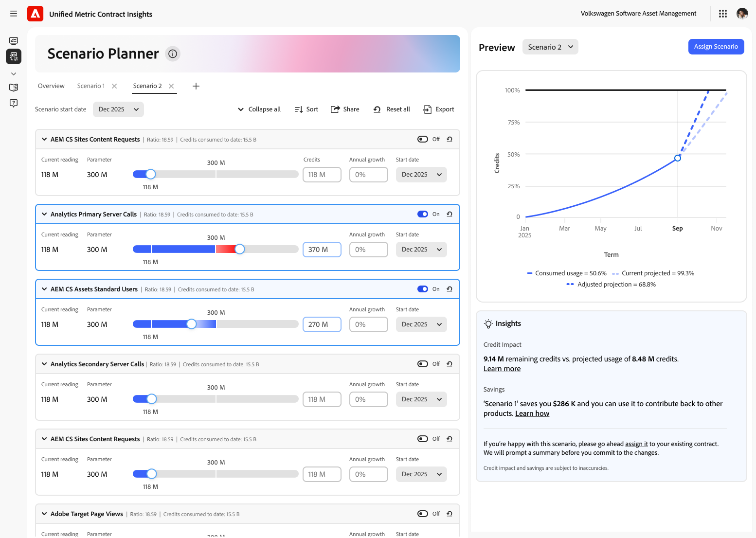Click the 270 M credits input field

click(322, 324)
